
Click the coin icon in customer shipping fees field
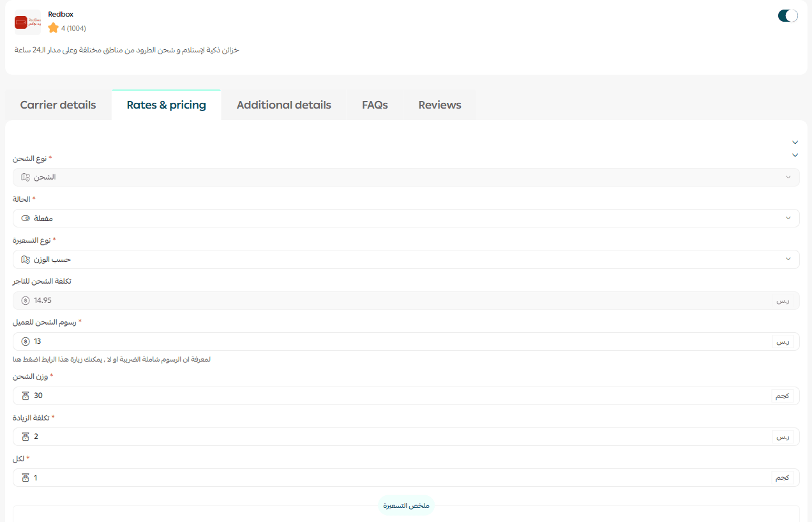point(26,342)
